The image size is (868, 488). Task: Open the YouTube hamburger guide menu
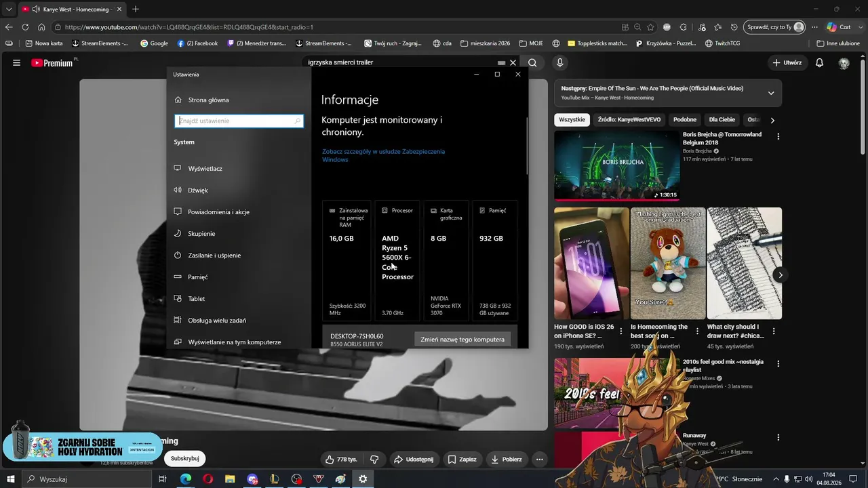click(16, 63)
